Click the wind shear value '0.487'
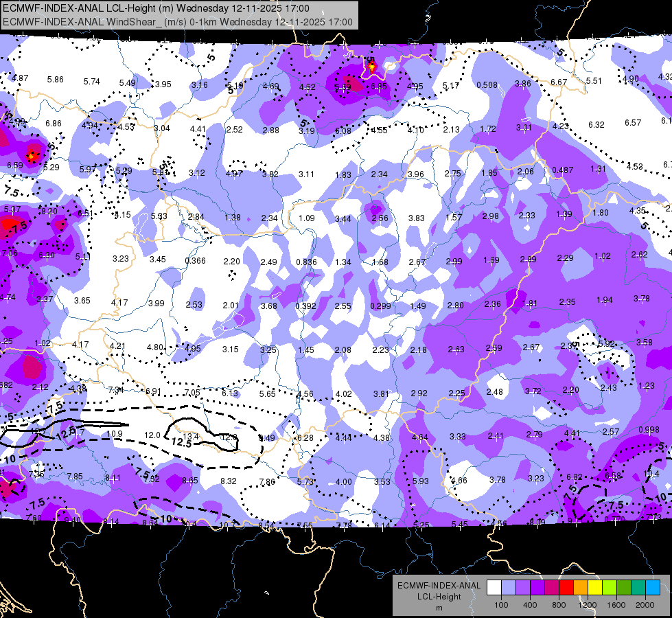672x618 pixels. click(563, 170)
